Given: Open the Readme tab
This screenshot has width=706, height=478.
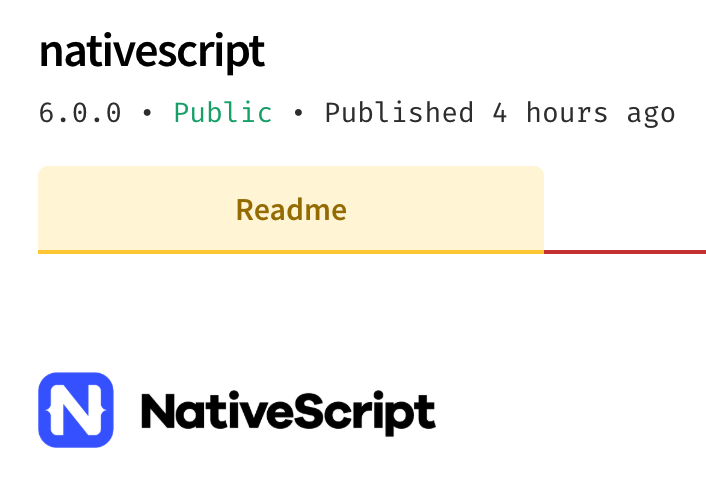Looking at the screenshot, I should click(x=291, y=210).
